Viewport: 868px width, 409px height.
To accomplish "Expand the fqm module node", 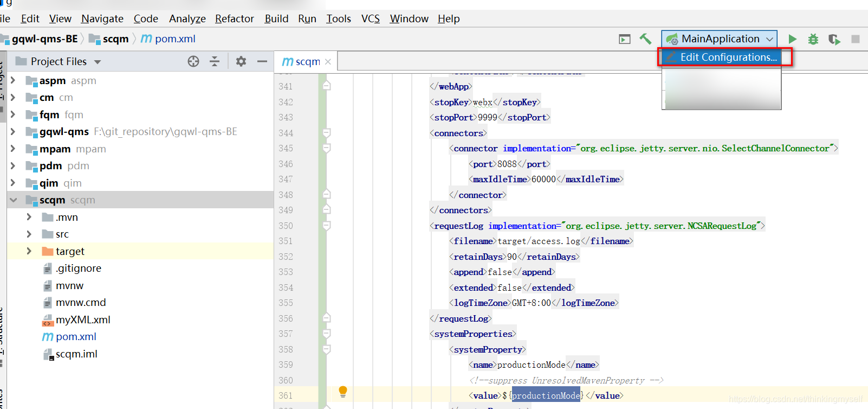I will point(13,114).
